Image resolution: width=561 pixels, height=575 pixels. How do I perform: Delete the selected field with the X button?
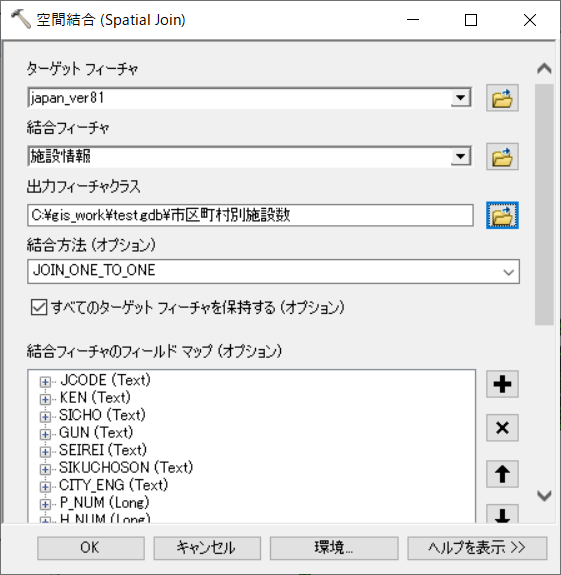[x=502, y=428]
